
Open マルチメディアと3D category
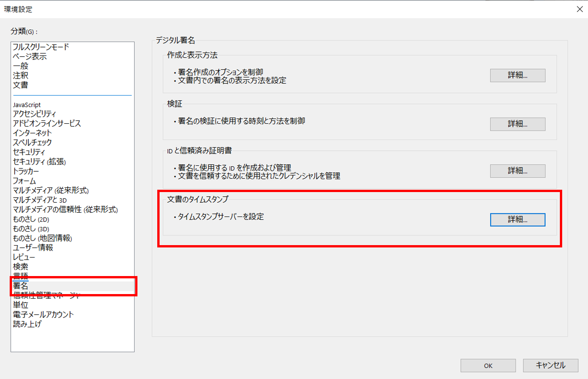pyautogui.click(x=40, y=200)
